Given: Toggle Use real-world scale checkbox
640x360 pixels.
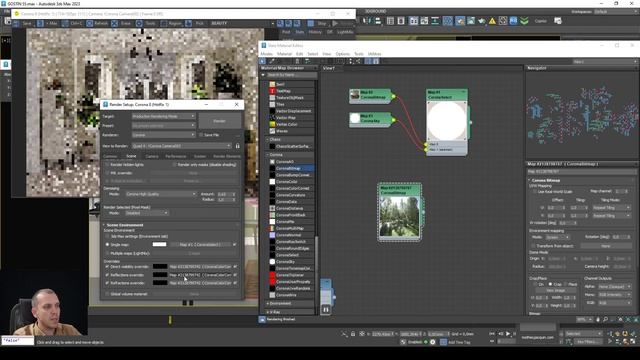Looking at the screenshot, I should click(534, 191).
